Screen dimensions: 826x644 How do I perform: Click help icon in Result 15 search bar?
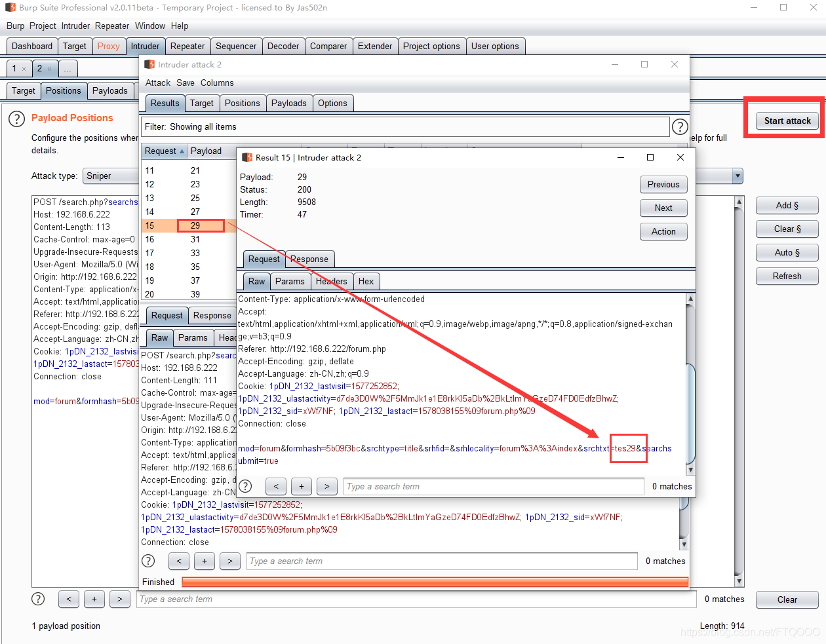pos(245,486)
